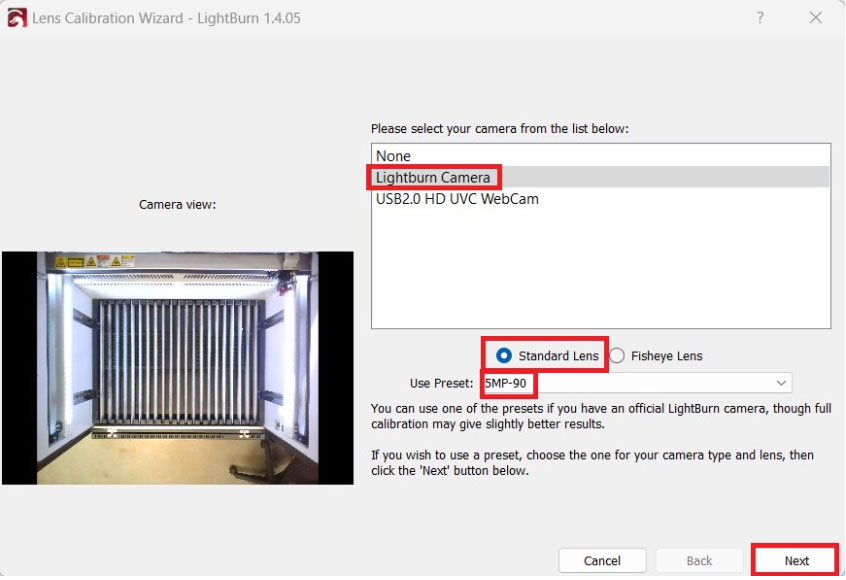Select Lightburn Camera in the list
This screenshot has width=846, height=580.
tap(601, 177)
